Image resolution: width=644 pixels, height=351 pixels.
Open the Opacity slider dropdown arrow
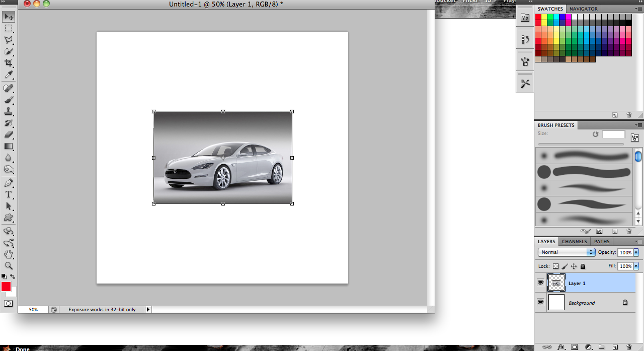(x=636, y=252)
